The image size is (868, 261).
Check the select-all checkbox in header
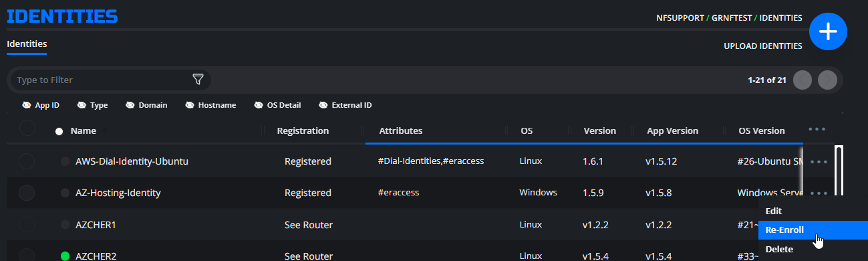(27, 128)
